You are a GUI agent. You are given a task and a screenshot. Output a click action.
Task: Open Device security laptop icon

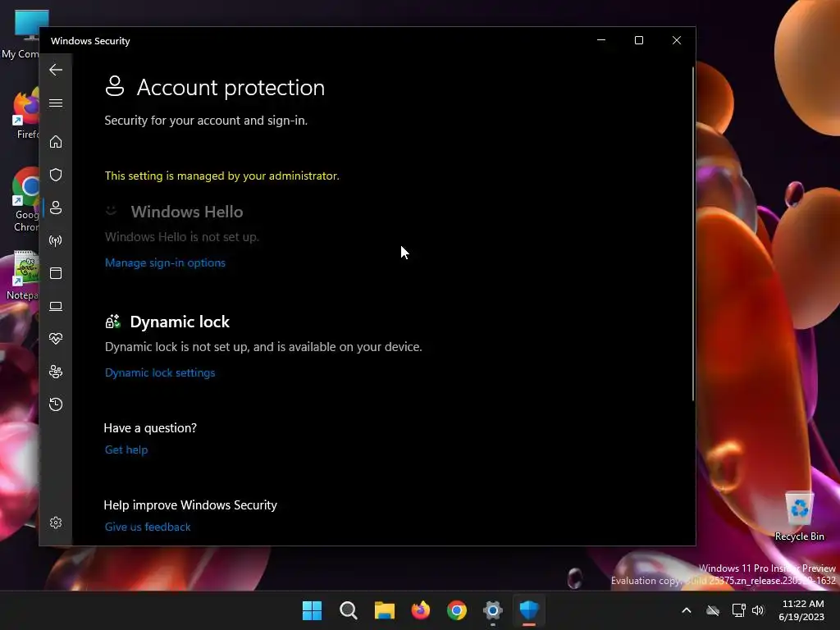tap(56, 306)
